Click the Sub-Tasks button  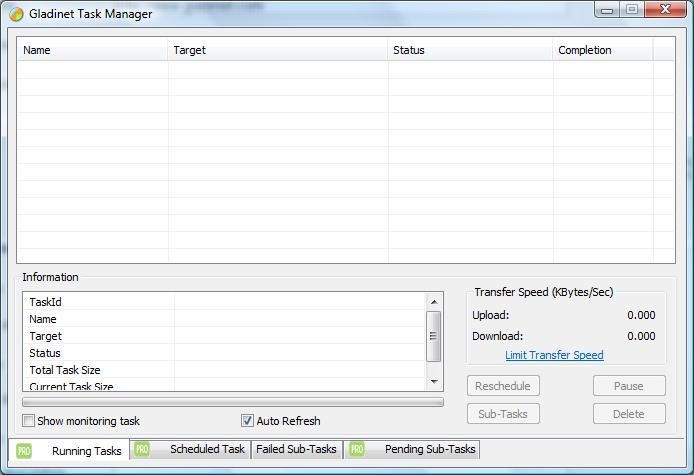click(503, 414)
